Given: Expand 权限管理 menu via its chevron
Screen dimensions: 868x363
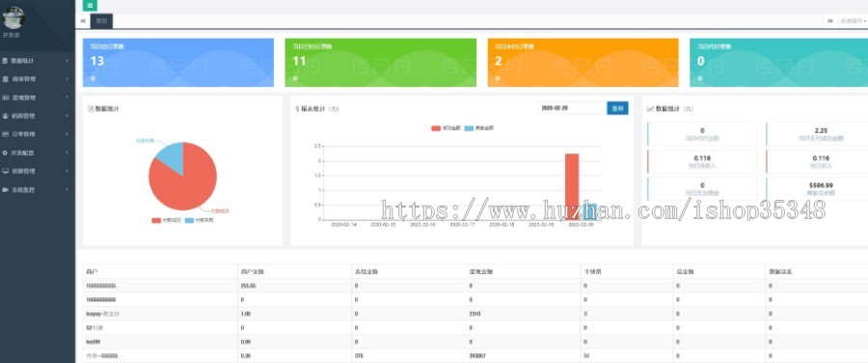Looking at the screenshot, I should 67,171.
